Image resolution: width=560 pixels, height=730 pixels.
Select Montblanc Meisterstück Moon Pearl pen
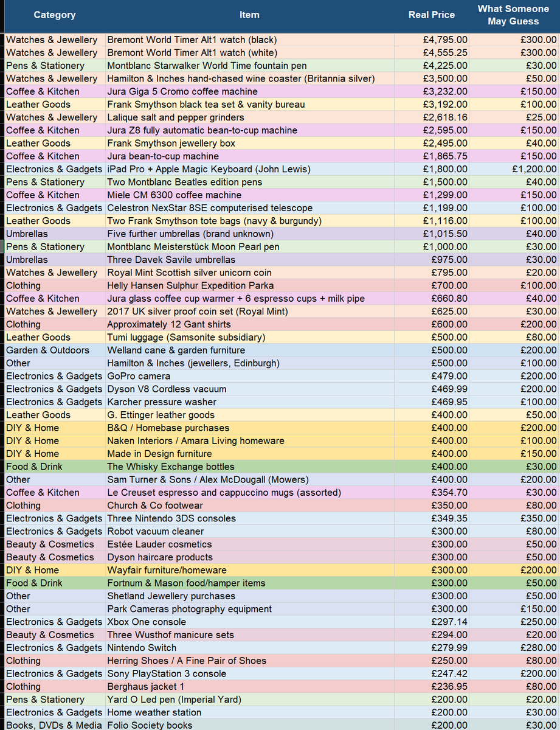pos(250,246)
